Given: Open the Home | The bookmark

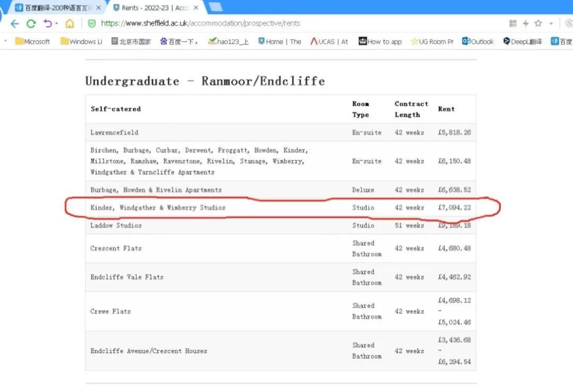Looking at the screenshot, I should coord(280,42).
